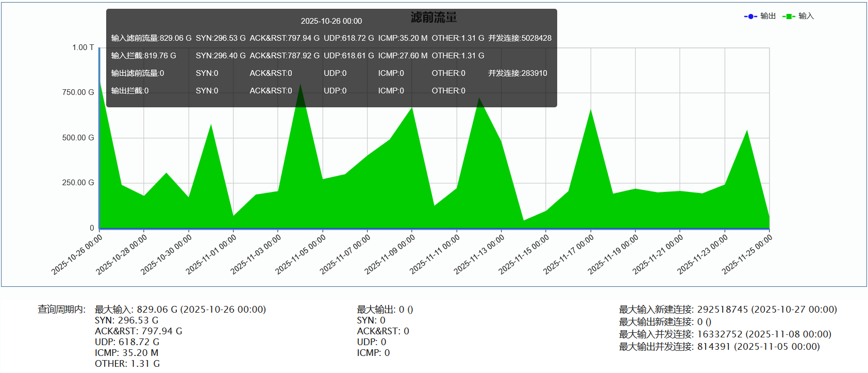Click the 最大输入 829.06 G summary text
The width and height of the screenshot is (868, 373).
tap(180, 310)
